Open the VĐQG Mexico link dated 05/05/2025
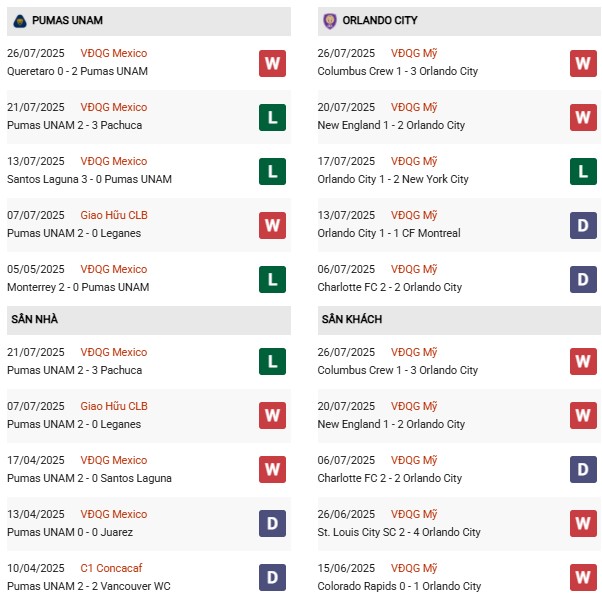This screenshot has width=602, height=597. (113, 269)
